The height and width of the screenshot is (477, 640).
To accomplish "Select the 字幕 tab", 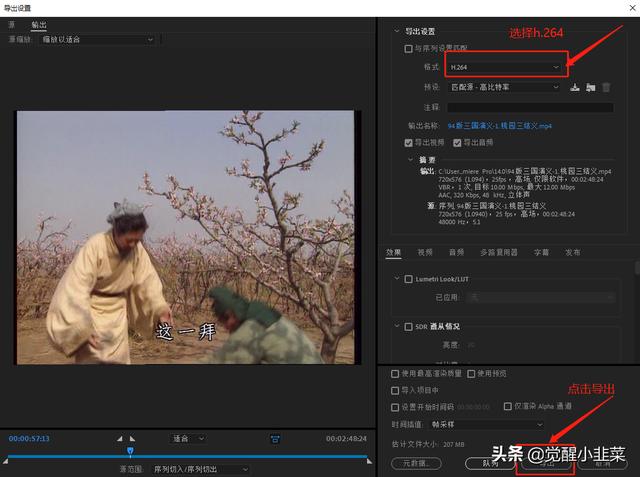I will point(541,253).
